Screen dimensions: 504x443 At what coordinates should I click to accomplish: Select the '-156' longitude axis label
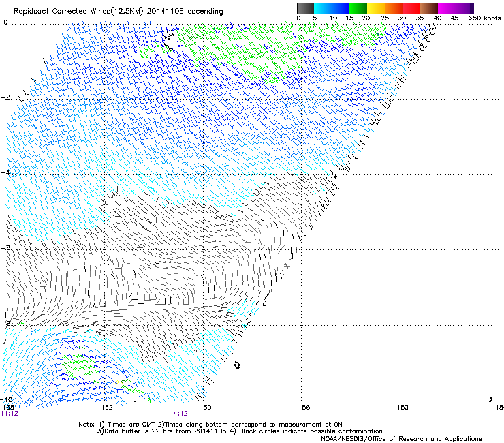click(302, 408)
